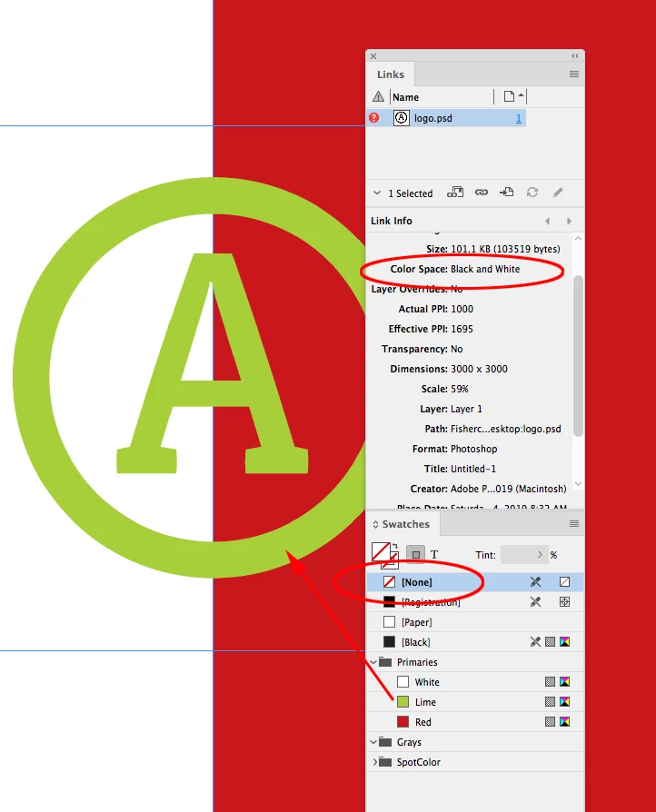This screenshot has height=812, width=656.
Task: Click the swap fill and stroke arrow
Action: point(395,546)
